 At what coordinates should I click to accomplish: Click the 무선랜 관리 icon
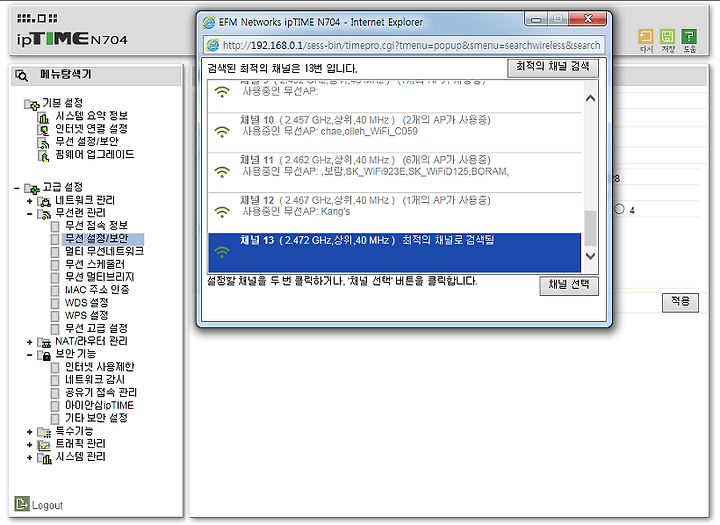[x=44, y=214]
